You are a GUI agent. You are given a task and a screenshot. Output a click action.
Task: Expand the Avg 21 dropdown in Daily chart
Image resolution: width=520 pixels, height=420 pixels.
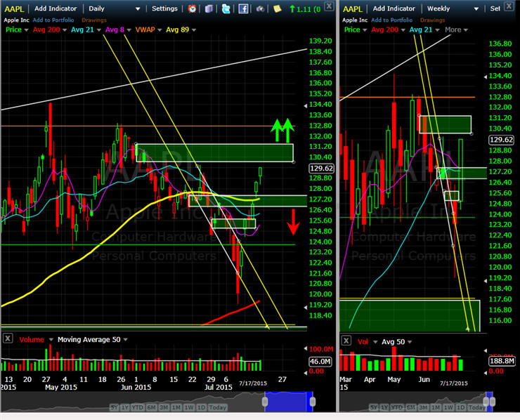click(98, 30)
